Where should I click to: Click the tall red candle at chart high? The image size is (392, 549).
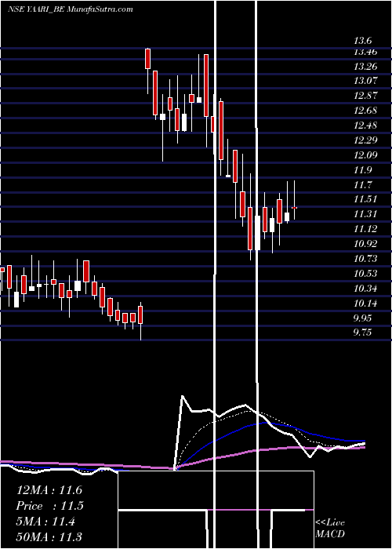(x=148, y=59)
